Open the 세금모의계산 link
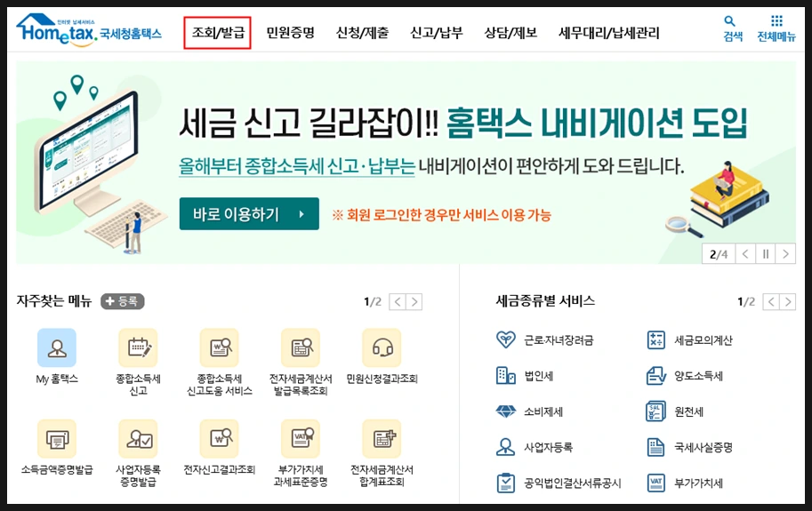The height and width of the screenshot is (511, 812). (703, 340)
